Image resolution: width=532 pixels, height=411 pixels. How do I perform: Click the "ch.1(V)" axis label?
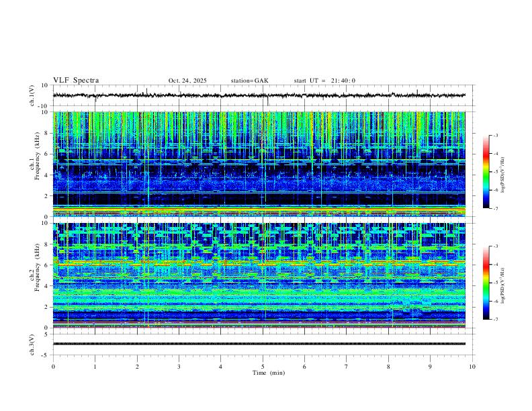(32, 95)
